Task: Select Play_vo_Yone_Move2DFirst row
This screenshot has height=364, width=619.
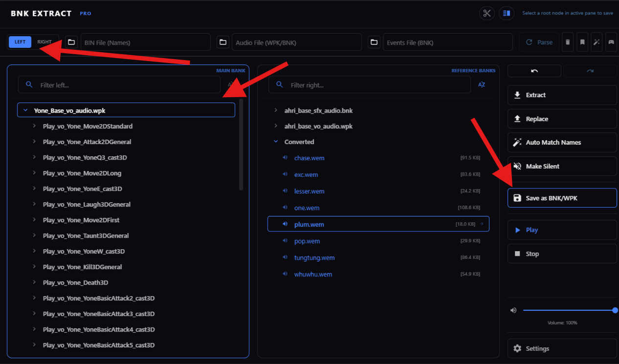Action: [x=126, y=220]
